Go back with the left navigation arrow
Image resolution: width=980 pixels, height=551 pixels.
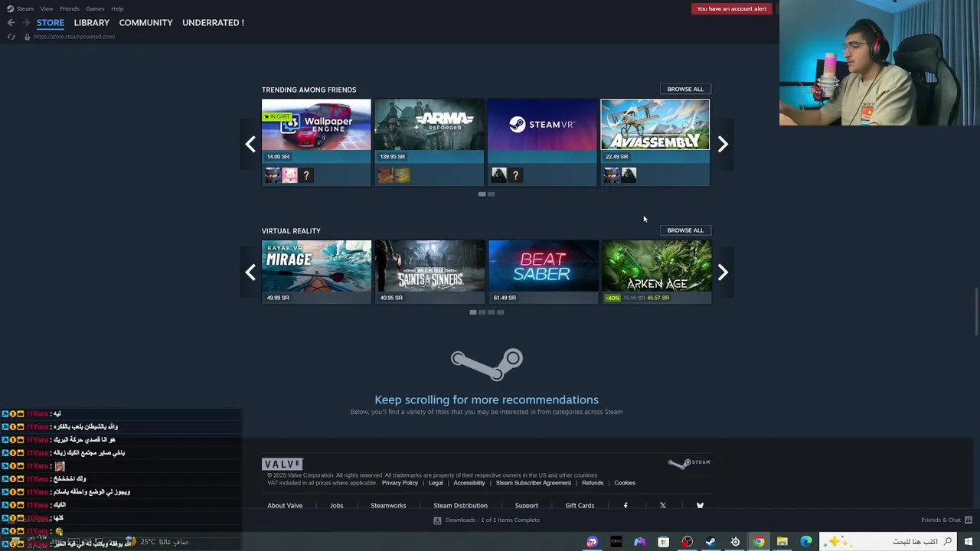(x=11, y=22)
